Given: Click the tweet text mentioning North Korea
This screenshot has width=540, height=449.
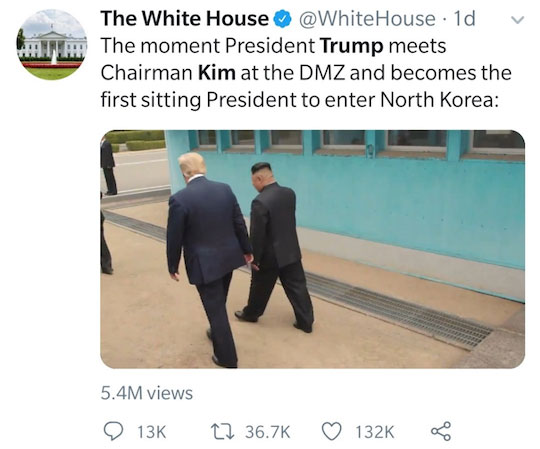Looking at the screenshot, I should click(x=300, y=100).
